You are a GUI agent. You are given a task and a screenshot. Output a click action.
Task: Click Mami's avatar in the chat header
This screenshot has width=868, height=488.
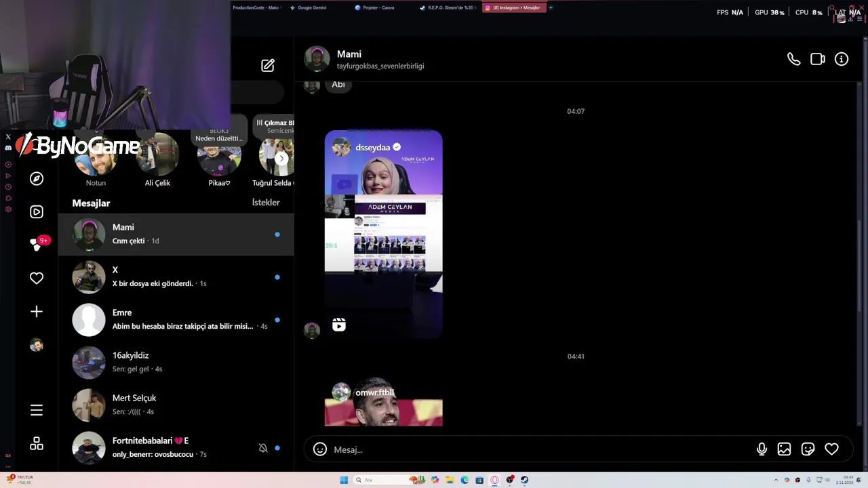coord(317,59)
